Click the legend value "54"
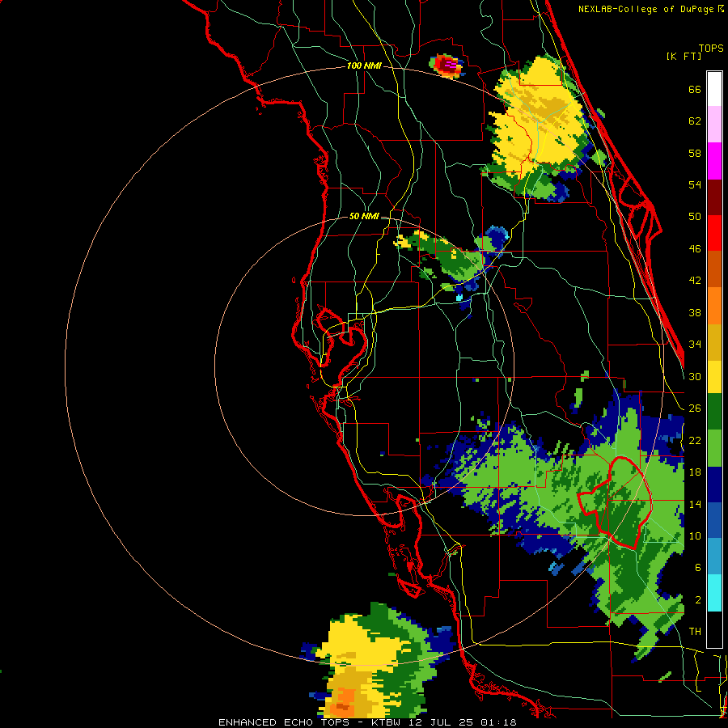Viewport: 728px width, 728px height. coord(695,184)
